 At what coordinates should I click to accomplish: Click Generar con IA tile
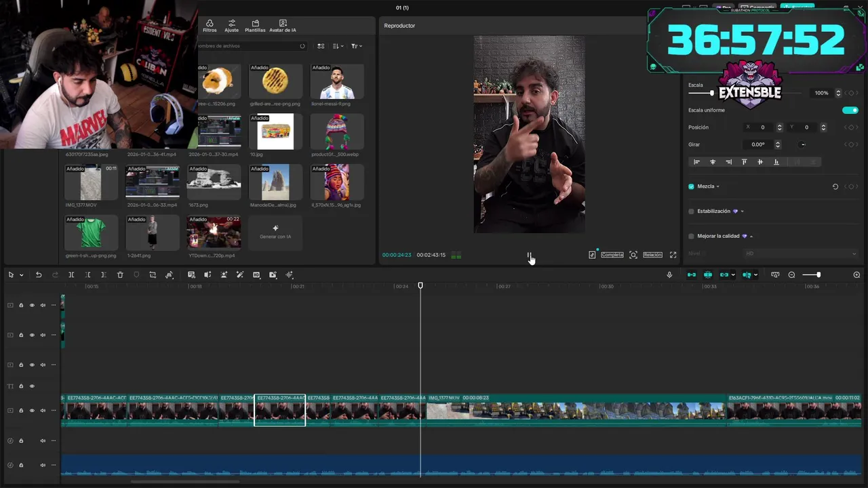click(x=275, y=232)
